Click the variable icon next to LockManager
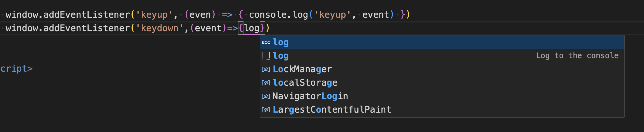Screen dimensions: 644x132 coord(266,69)
